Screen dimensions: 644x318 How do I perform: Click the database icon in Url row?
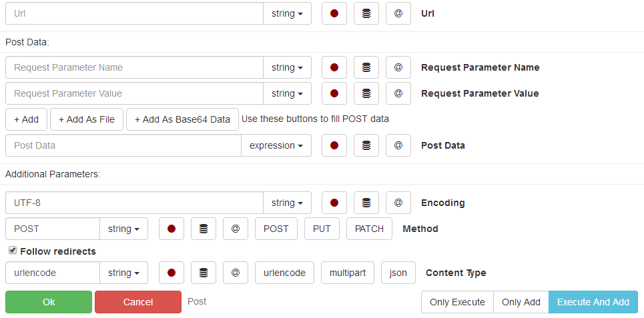(366, 13)
